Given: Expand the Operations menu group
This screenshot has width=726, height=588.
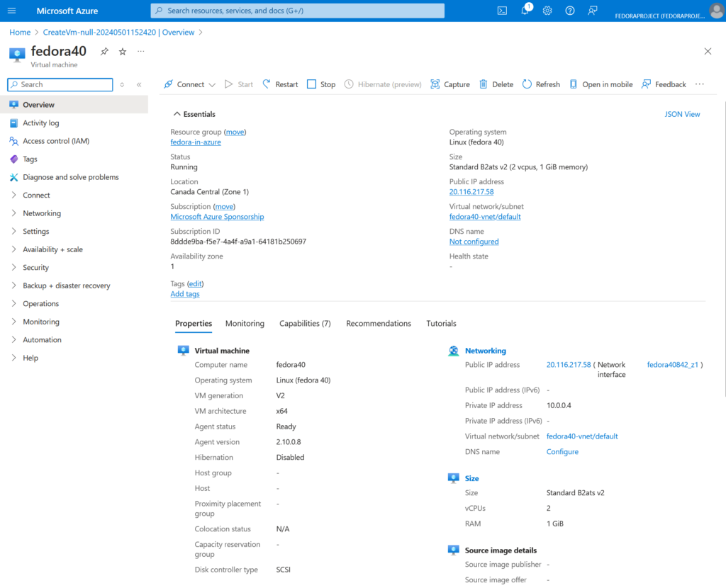Looking at the screenshot, I should pos(74,303).
